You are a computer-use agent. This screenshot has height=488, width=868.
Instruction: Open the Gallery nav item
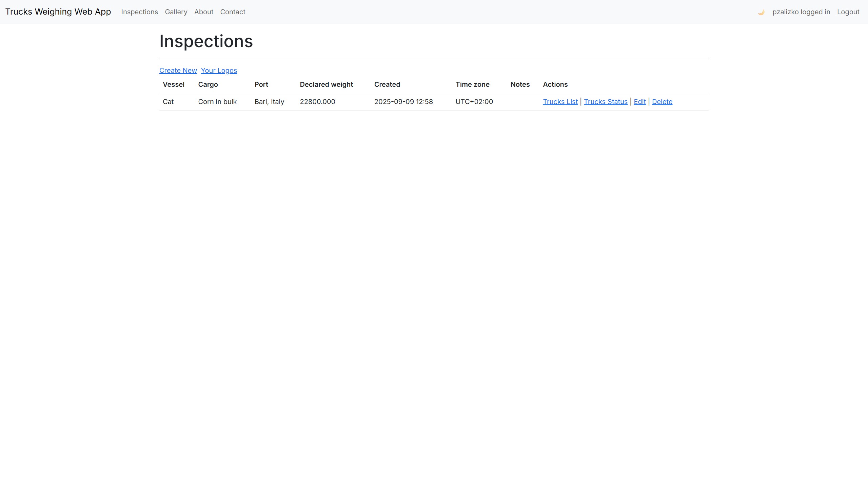[x=176, y=12]
